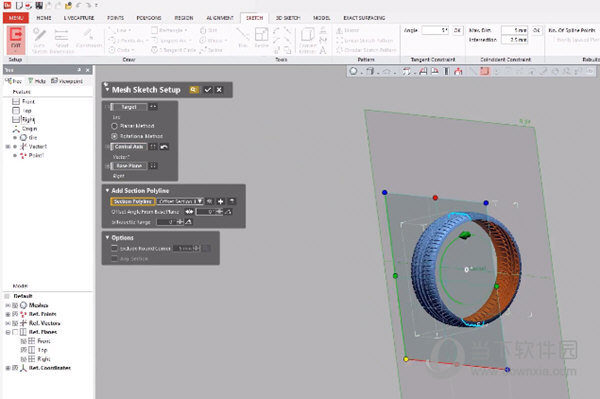This screenshot has height=399, width=600.
Task: Select the Slot draw tool
Action: coord(209,30)
